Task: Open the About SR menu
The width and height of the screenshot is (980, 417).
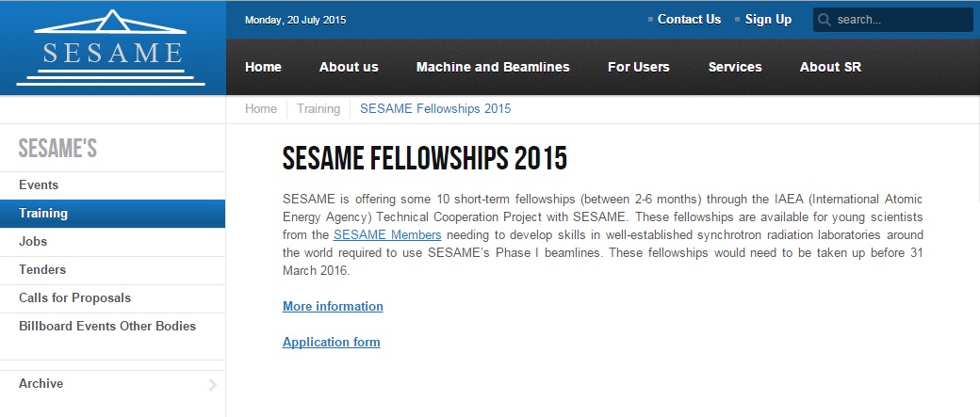Action: (x=830, y=67)
